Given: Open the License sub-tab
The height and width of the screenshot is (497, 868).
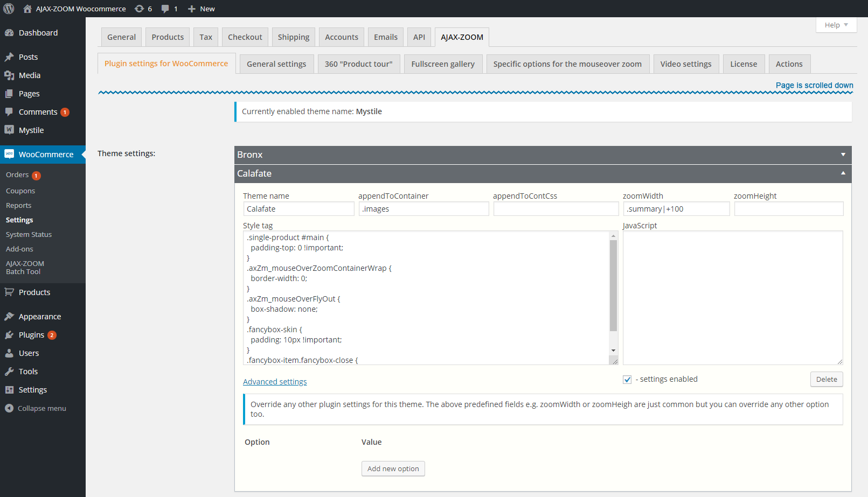Looking at the screenshot, I should [x=744, y=64].
